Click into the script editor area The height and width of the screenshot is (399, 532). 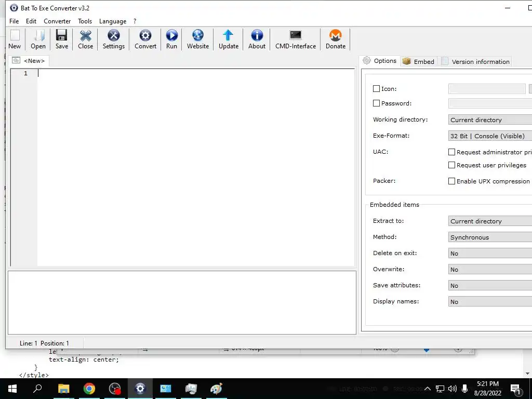pyautogui.click(x=196, y=168)
